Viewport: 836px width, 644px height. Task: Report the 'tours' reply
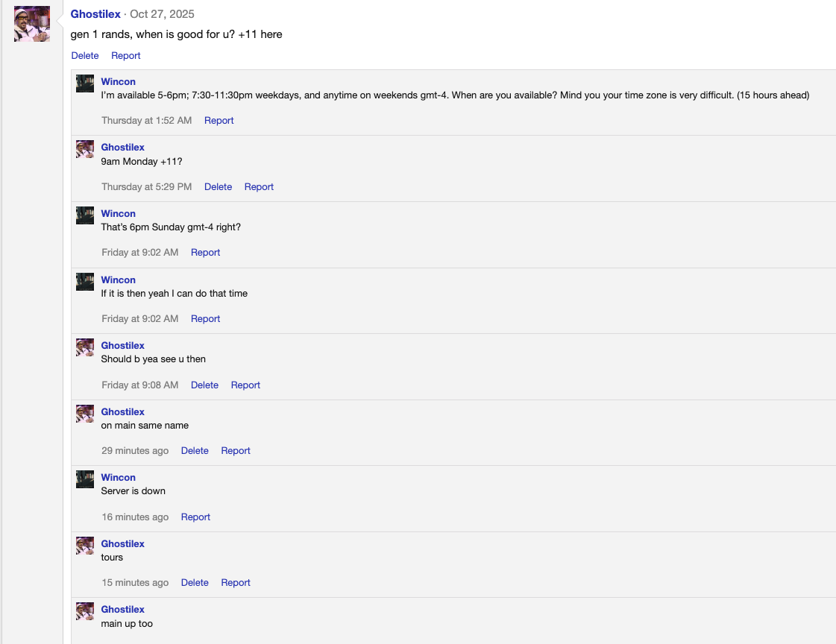(236, 582)
